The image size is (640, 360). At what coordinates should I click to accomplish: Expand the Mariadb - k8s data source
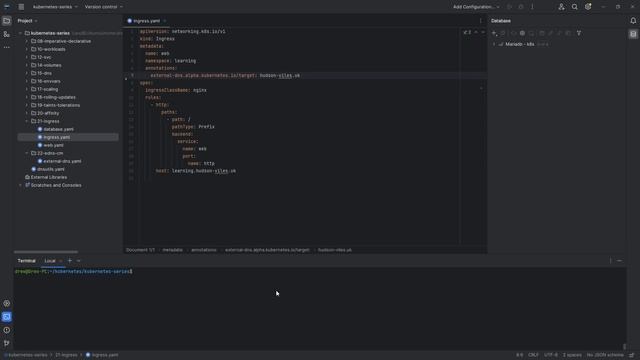coord(494,44)
